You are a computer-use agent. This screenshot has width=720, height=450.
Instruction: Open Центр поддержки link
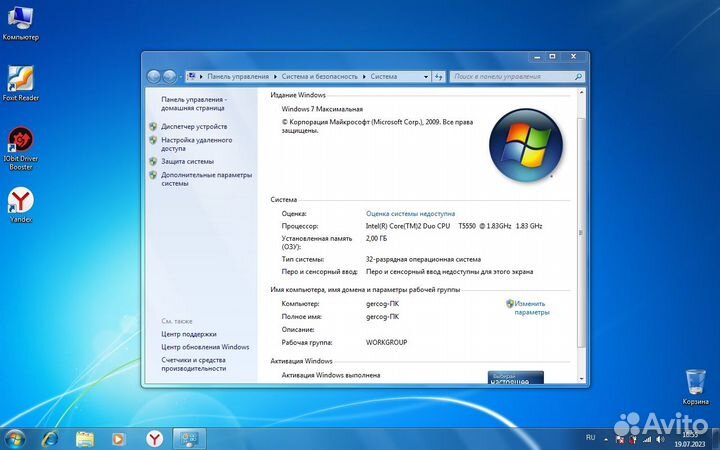[189, 334]
